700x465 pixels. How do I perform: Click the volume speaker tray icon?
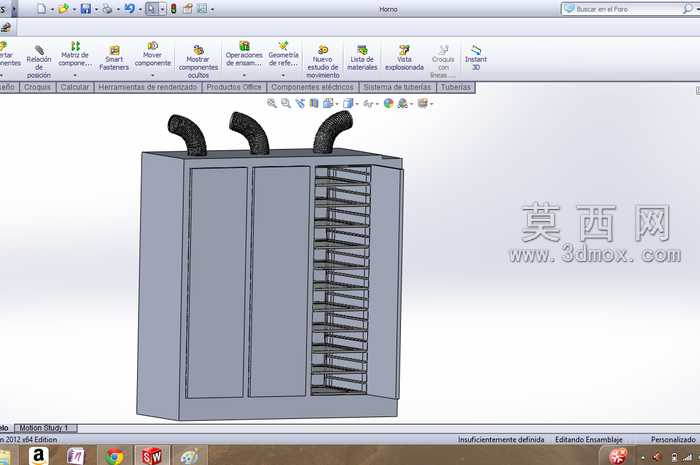pyautogui.click(x=657, y=457)
